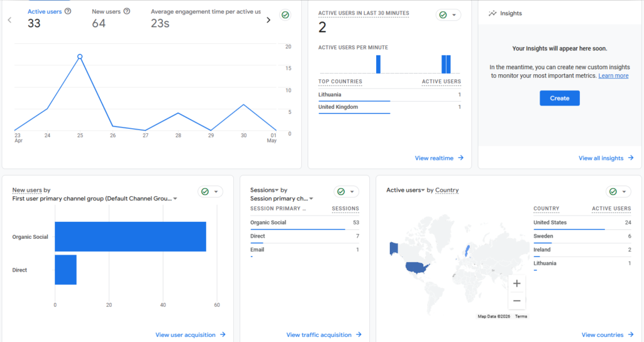Click arrow icon beside View countries
The width and height of the screenshot is (644, 342).
631,334
